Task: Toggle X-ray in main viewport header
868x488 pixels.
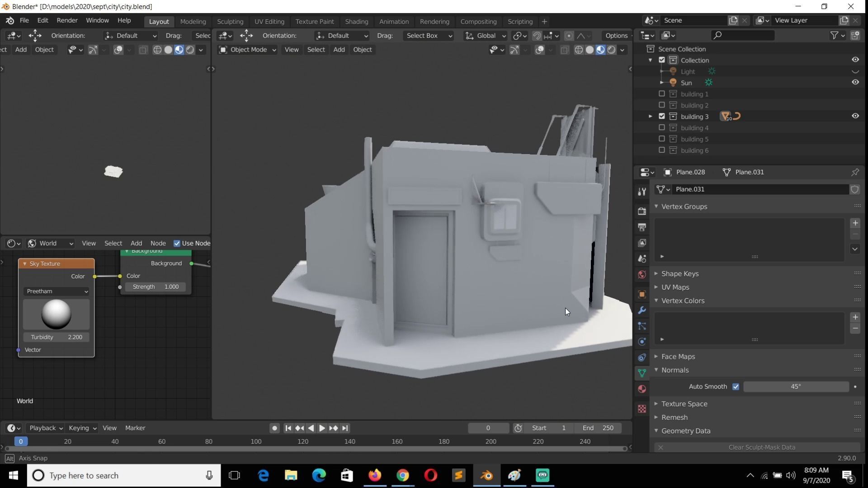Action: (565, 50)
